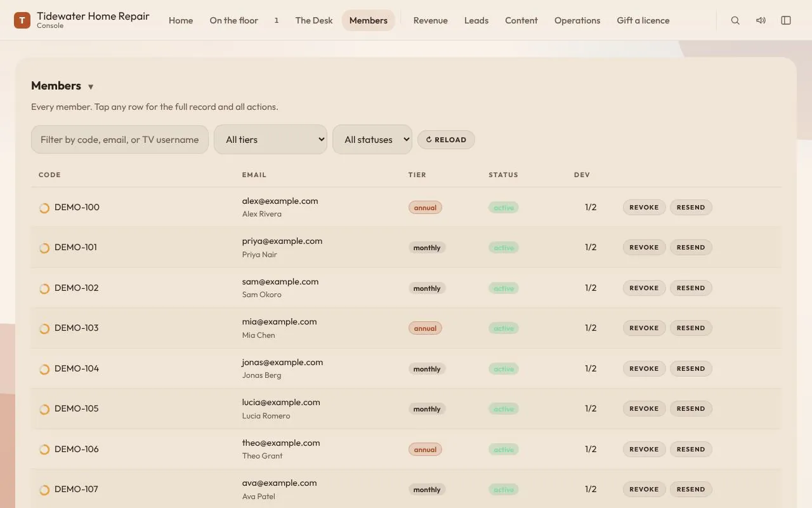
Task: Resend licence for DEMO-105
Action: (691, 408)
